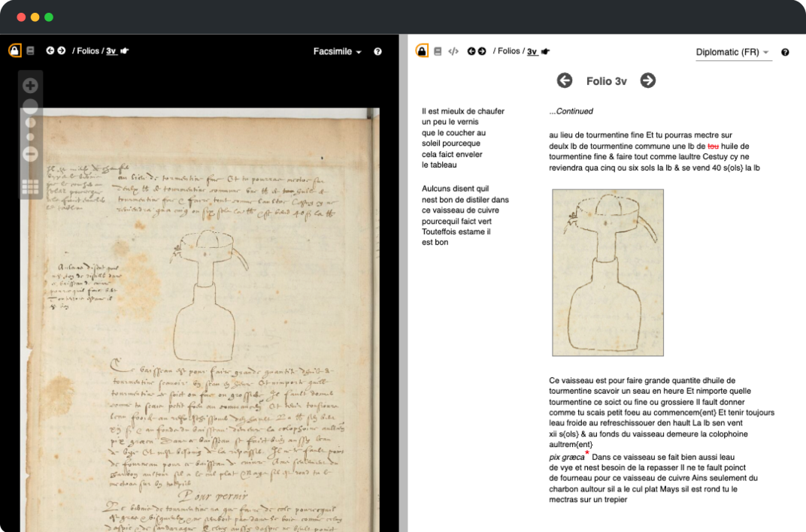The width and height of the screenshot is (806, 532).
Task: Toggle the sync lock in facsimile pane
Action: pos(15,51)
